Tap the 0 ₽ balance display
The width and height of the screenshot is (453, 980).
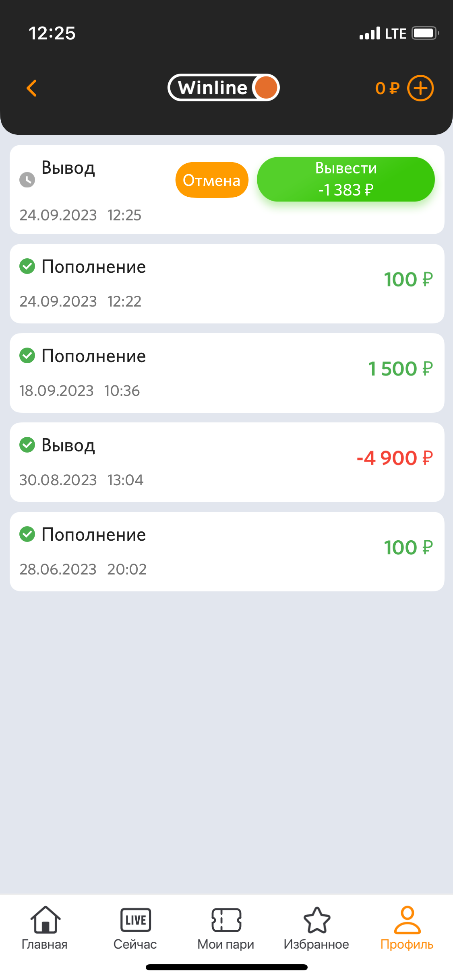point(387,89)
